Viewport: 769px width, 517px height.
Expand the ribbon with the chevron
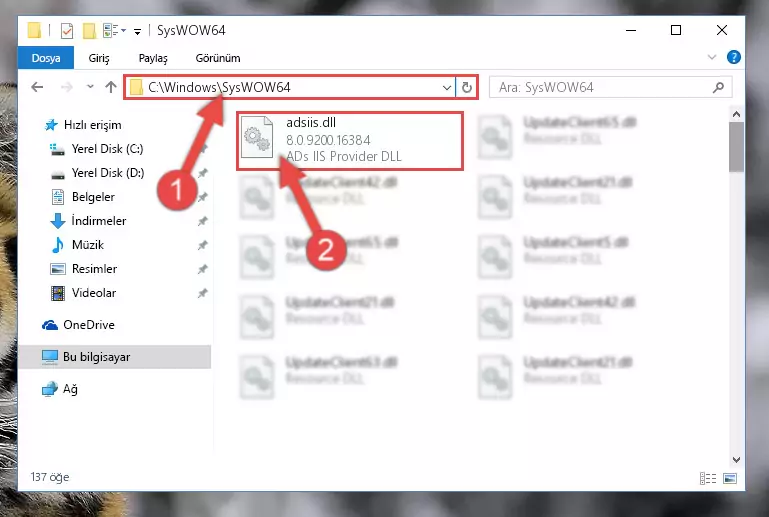pos(712,57)
